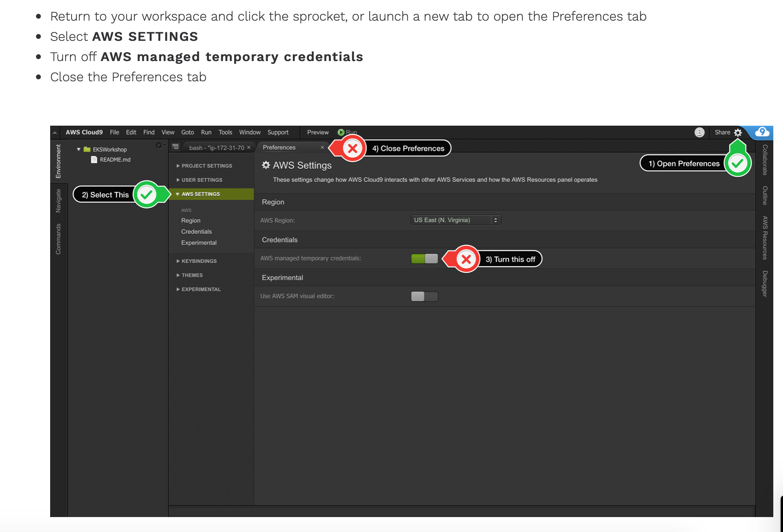The image size is (783, 532).
Task: Click the EKSWorkshop folder icon
Action: point(87,149)
